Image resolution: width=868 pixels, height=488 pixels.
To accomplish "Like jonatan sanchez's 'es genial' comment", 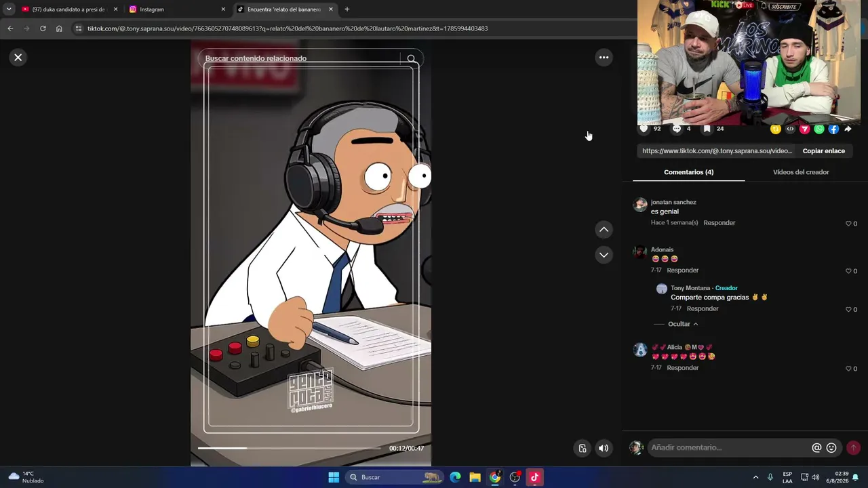I will (x=848, y=224).
